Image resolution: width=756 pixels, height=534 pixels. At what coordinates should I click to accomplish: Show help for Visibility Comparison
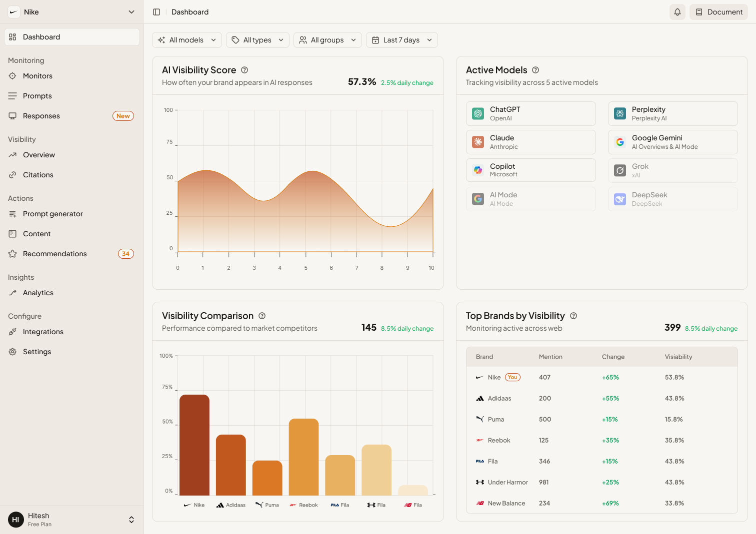pyautogui.click(x=262, y=316)
